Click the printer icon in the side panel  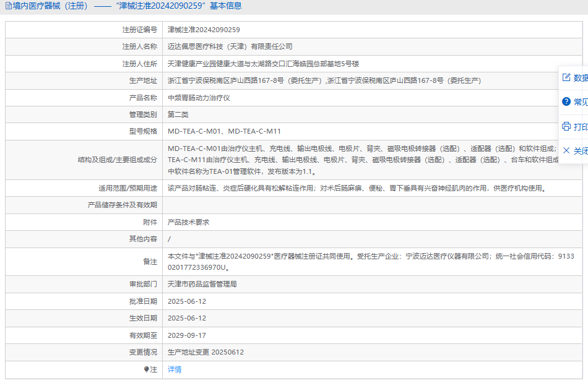[x=566, y=126]
